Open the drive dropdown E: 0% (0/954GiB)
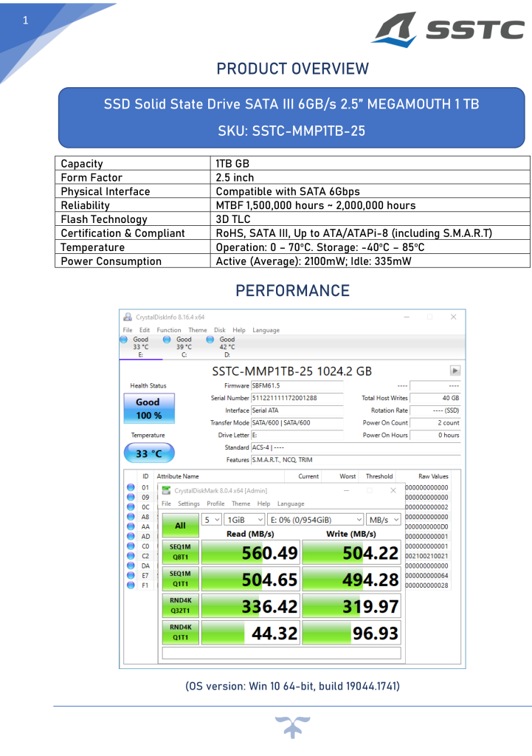The height and width of the screenshot is (756, 532). pyautogui.click(x=316, y=520)
